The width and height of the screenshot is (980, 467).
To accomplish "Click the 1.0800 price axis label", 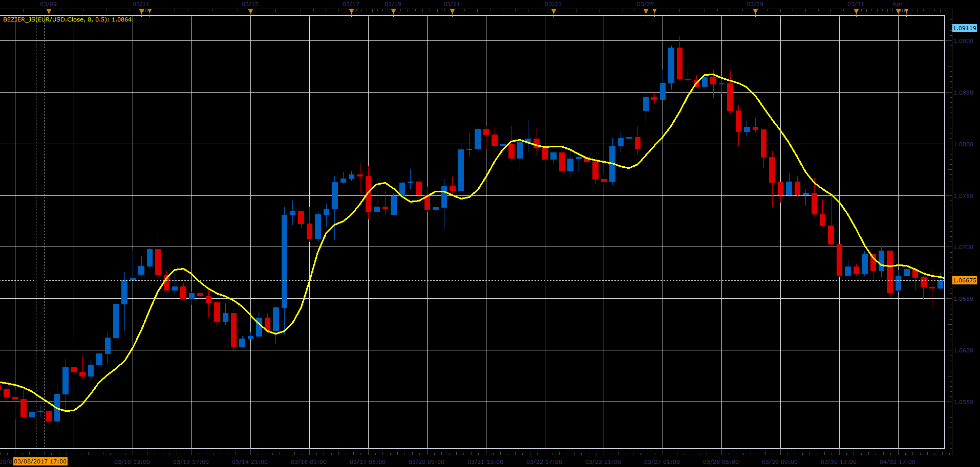I will click(x=963, y=144).
